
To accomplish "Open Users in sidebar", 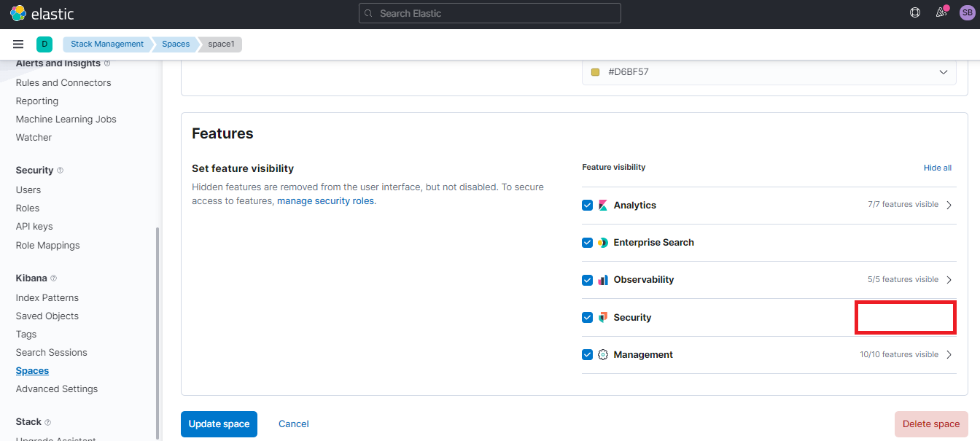I will pos(28,190).
